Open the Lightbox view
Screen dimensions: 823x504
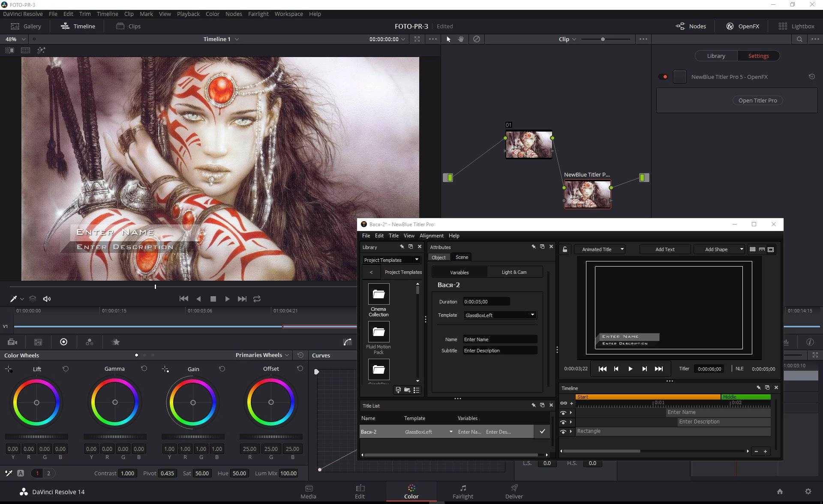click(796, 26)
